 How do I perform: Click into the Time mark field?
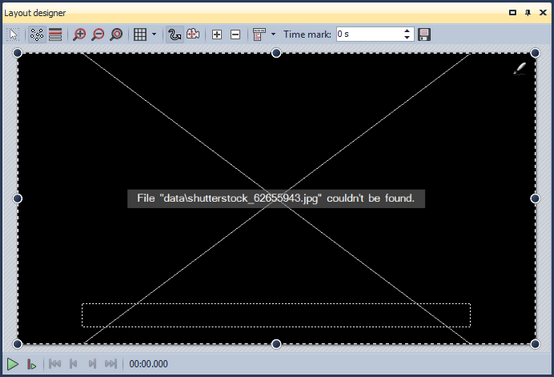(x=369, y=34)
